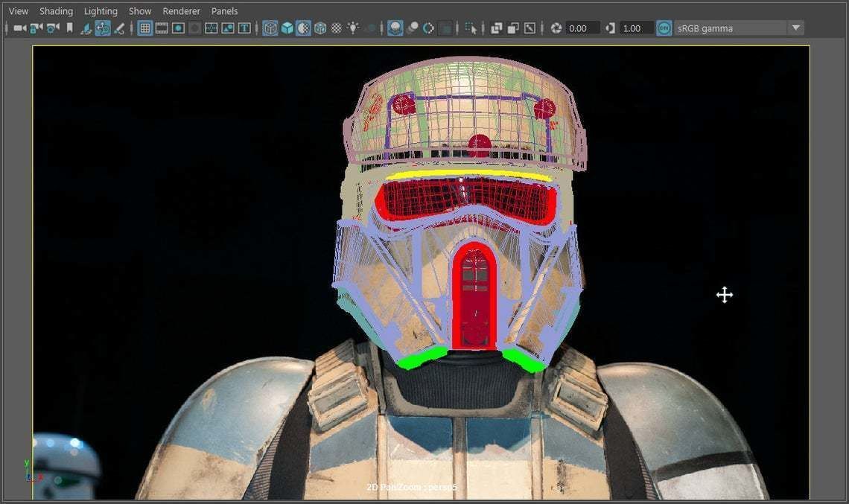Open Camera Attributes icon
The image size is (849, 504).
click(x=53, y=28)
